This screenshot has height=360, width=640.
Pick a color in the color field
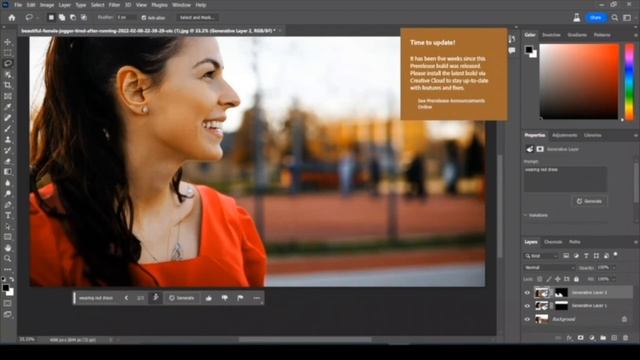(x=579, y=82)
